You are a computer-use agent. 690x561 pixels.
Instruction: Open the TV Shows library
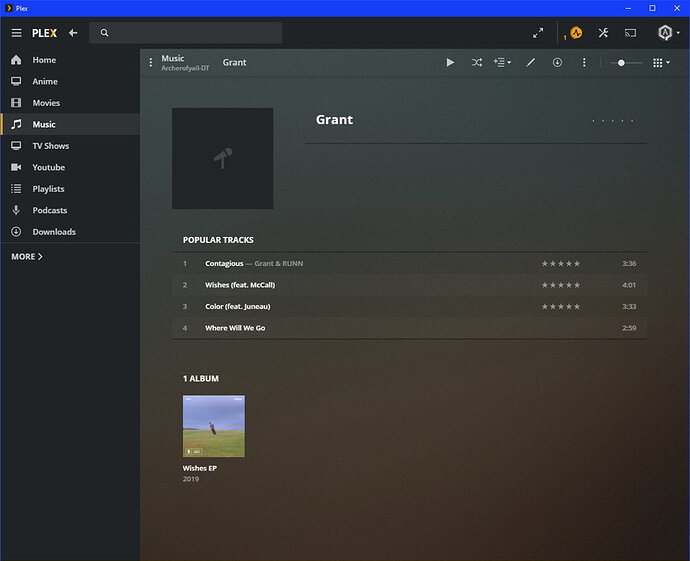[x=70, y=146]
